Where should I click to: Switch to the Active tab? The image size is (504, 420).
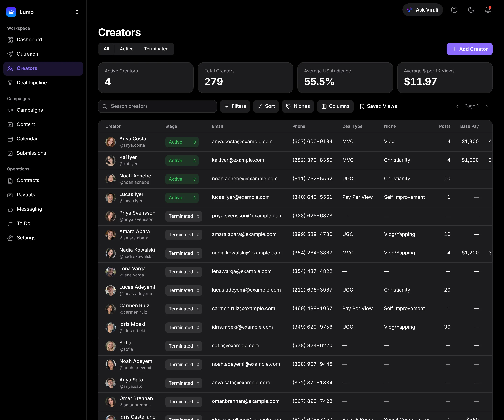127,49
